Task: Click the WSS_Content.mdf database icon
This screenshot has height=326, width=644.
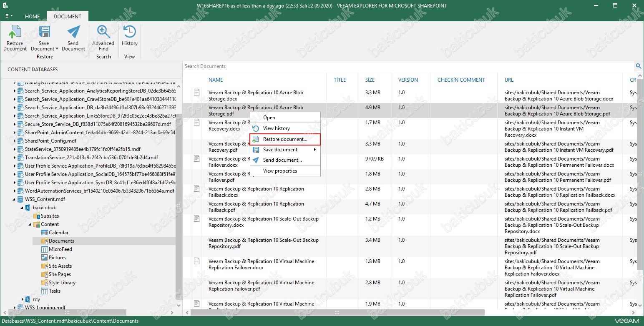Action: (20, 199)
